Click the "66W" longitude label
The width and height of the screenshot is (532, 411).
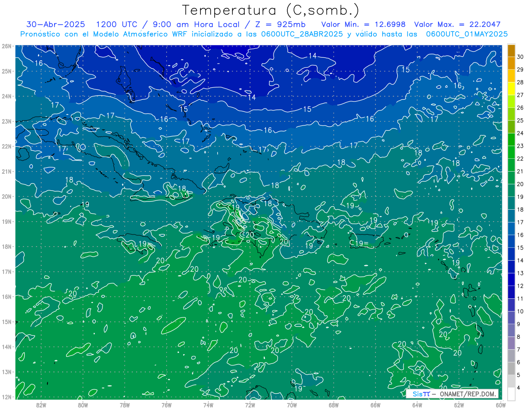coord(376,405)
